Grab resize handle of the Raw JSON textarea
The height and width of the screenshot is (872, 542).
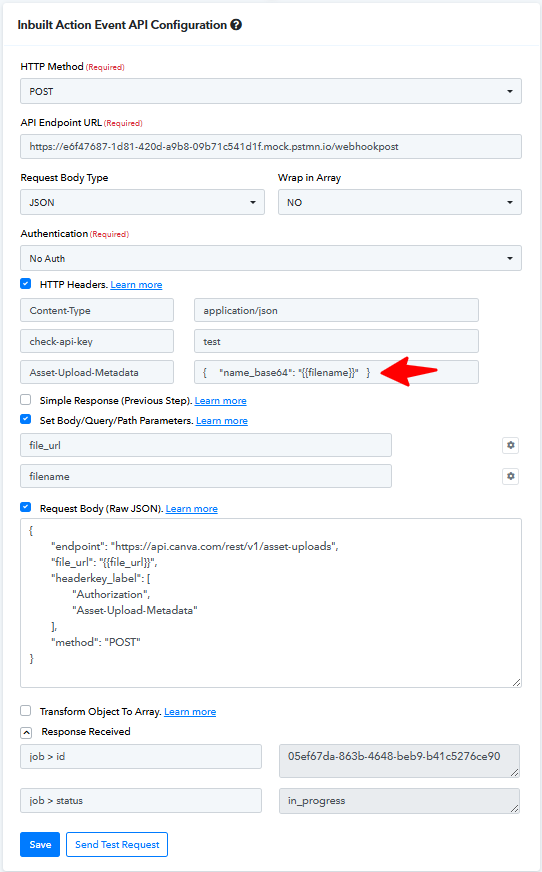coord(516,682)
